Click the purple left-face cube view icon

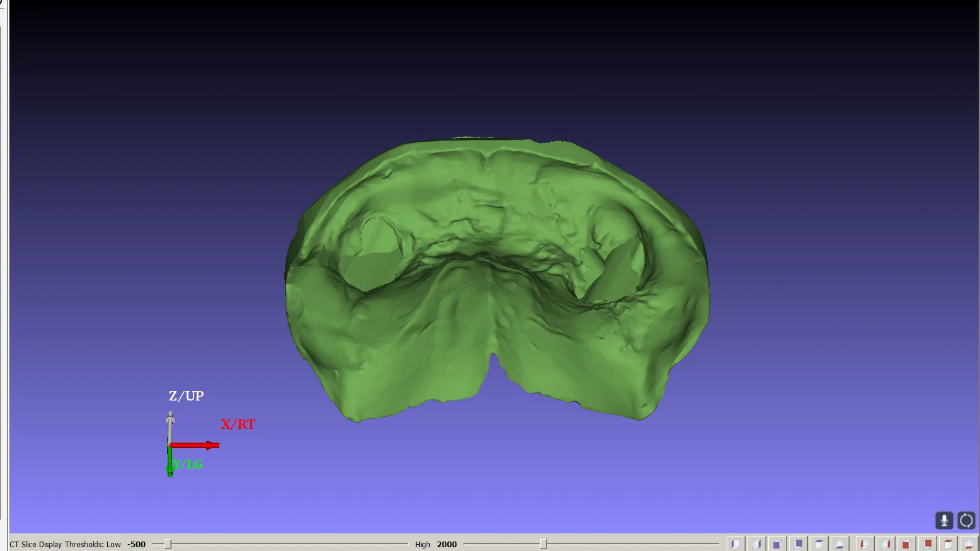735,544
